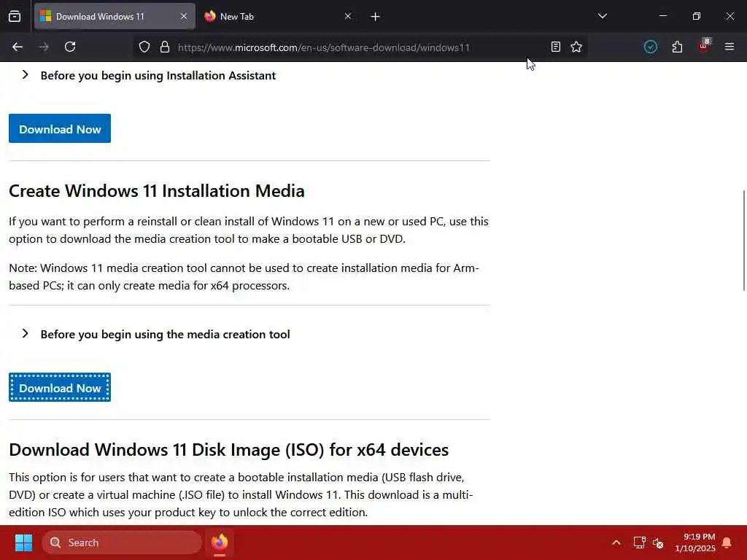747x560 pixels.
Task: Minimize the Firefox window
Action: click(x=662, y=16)
